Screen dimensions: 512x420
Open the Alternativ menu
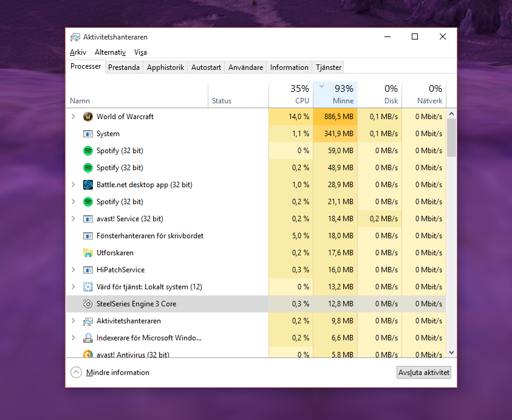click(111, 52)
